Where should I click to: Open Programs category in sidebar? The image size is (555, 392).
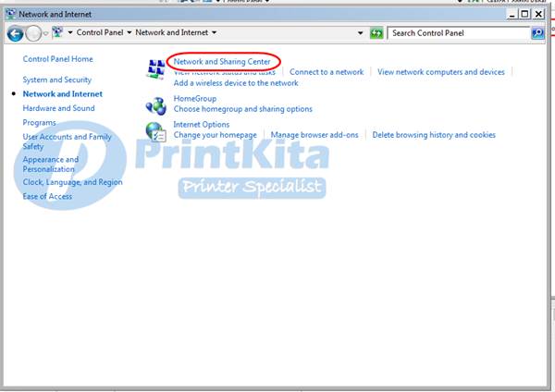39,123
